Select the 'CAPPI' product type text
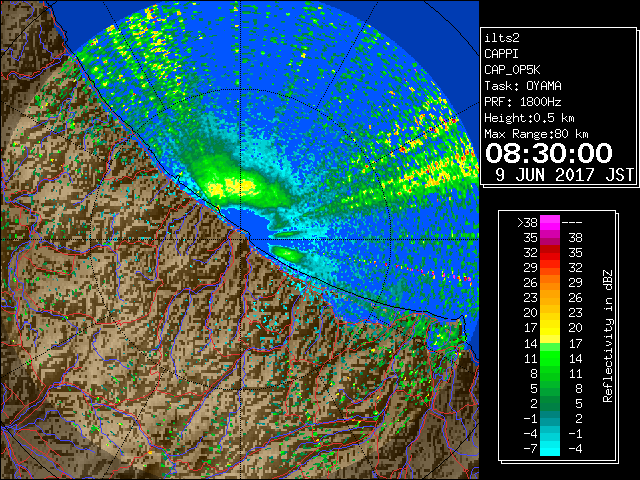 [501, 54]
